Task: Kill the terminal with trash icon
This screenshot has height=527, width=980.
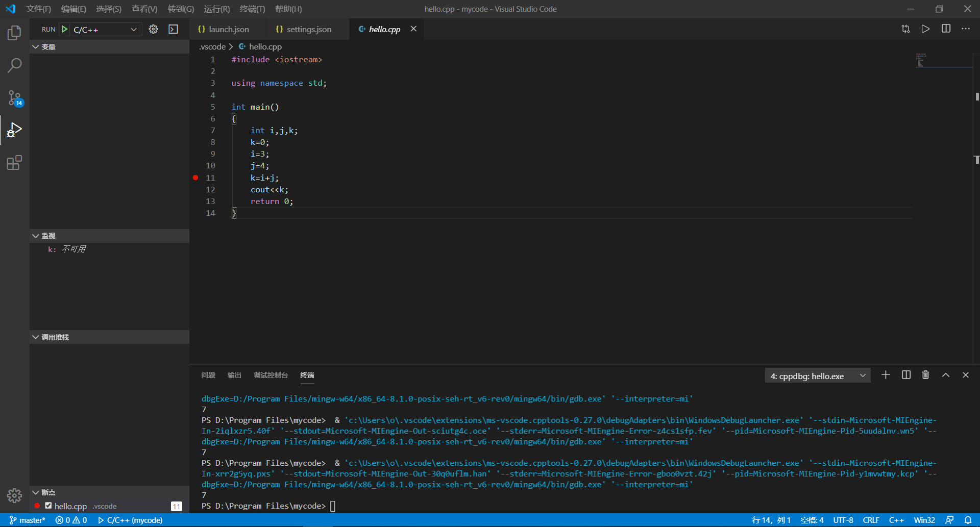Action: 925,375
